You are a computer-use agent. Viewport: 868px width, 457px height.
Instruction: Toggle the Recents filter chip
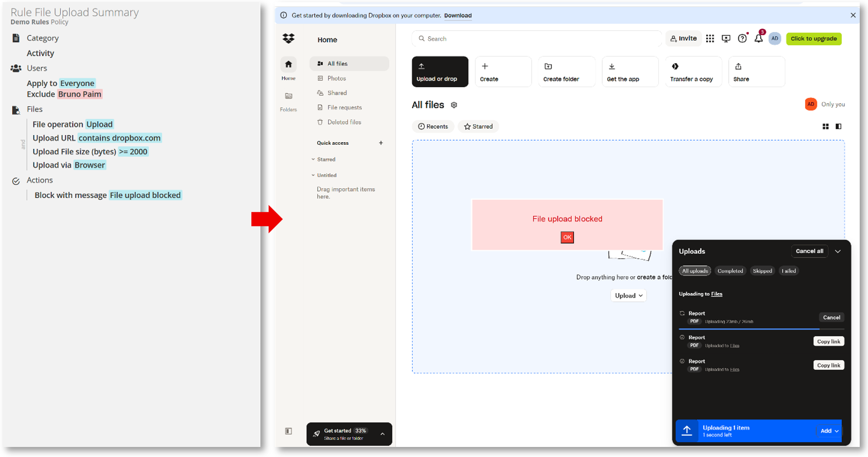coord(433,126)
